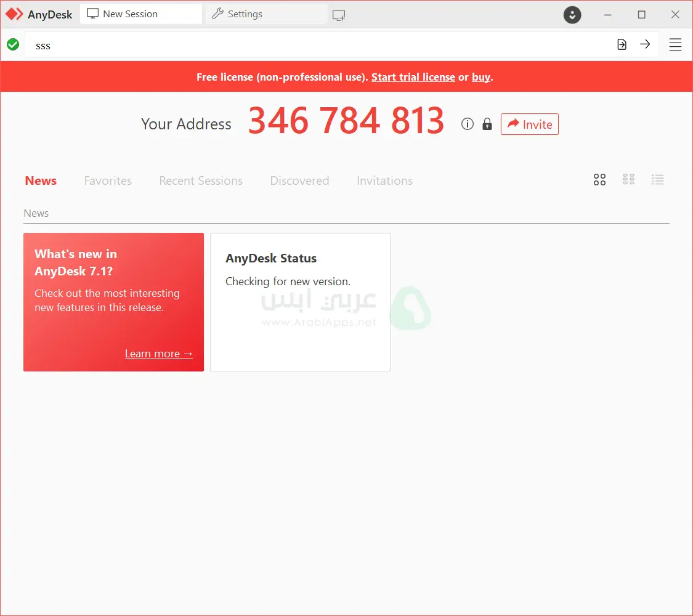The width and height of the screenshot is (693, 616).
Task: Open the profile dropdown circle icon
Action: (572, 15)
